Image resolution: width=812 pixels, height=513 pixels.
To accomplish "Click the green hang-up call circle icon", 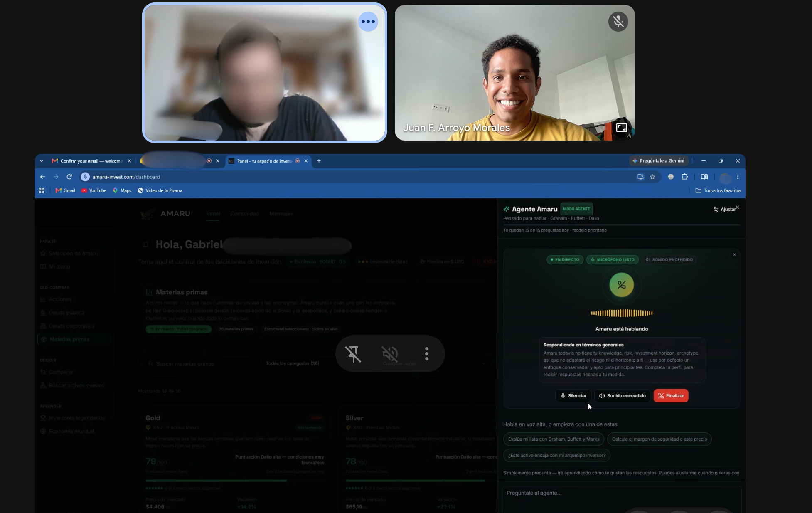I will (x=621, y=285).
